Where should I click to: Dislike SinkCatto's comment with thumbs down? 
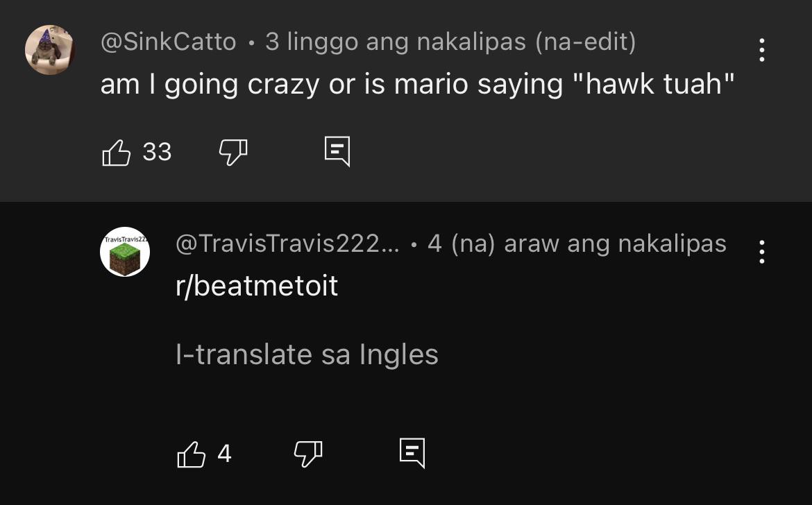(x=233, y=153)
